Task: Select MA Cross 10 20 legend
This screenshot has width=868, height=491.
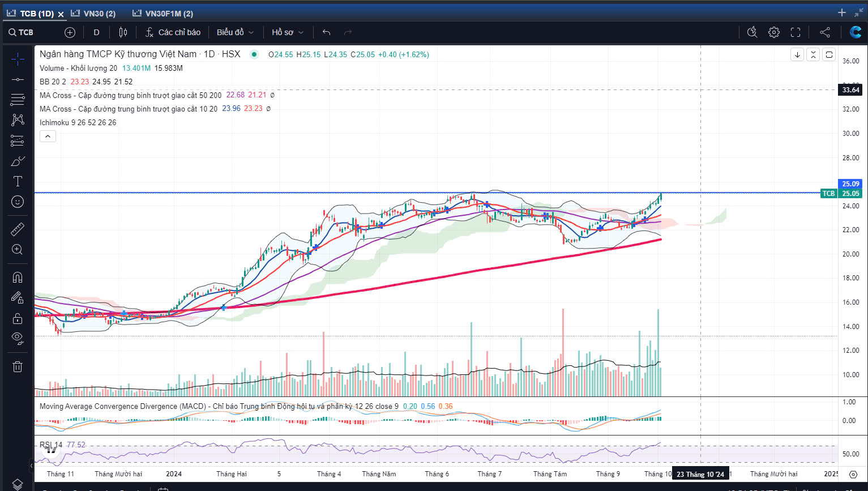Action: pyautogui.click(x=129, y=109)
